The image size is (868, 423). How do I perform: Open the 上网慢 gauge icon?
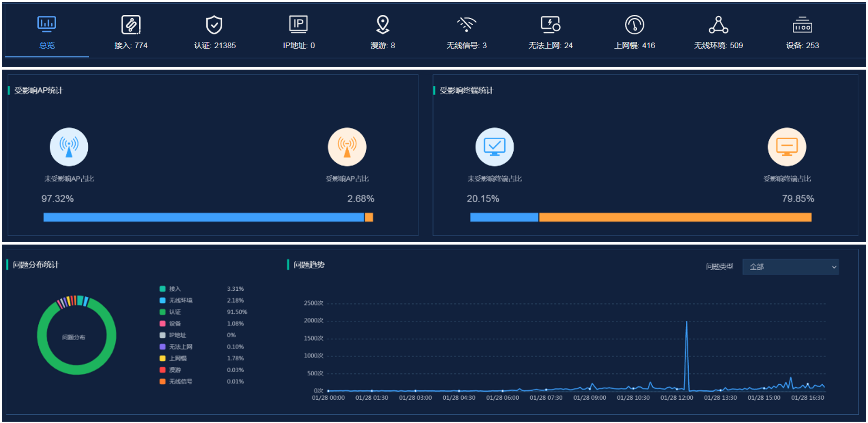pyautogui.click(x=634, y=24)
